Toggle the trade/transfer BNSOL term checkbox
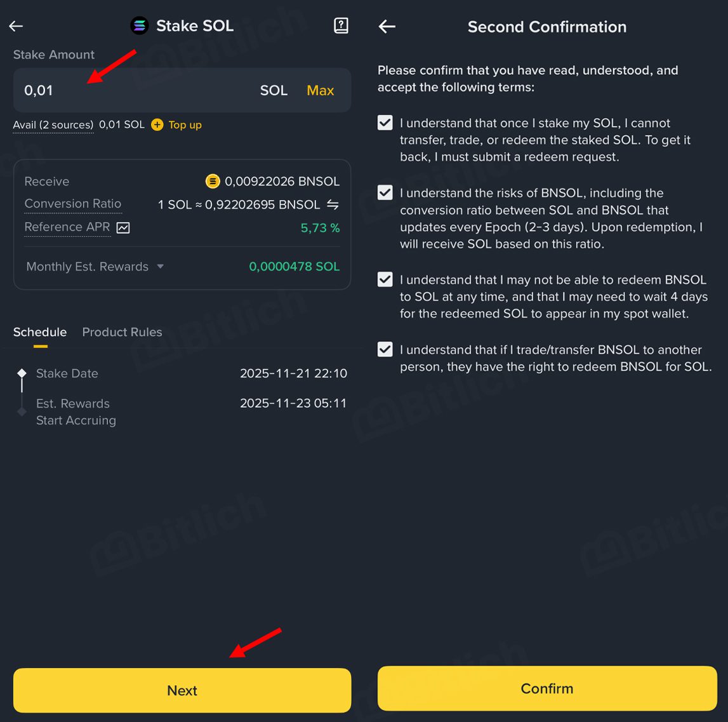728x722 pixels. coord(385,349)
